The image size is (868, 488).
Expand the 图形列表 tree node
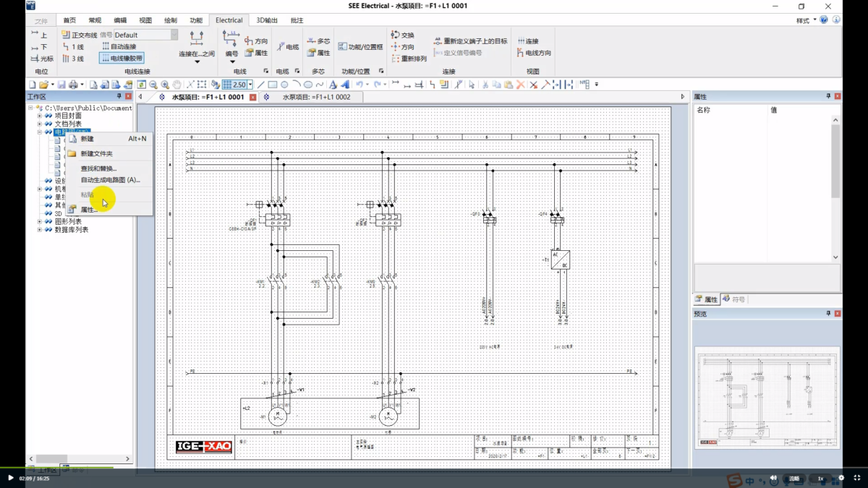(40, 222)
